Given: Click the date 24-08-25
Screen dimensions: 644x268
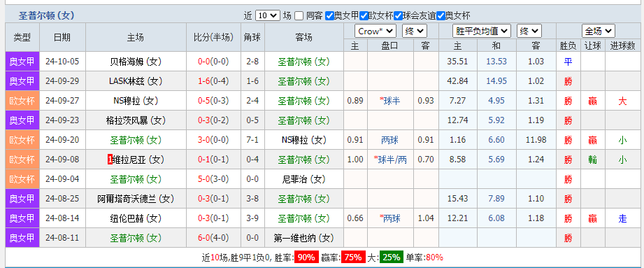Looking at the screenshot, I should [x=62, y=199].
